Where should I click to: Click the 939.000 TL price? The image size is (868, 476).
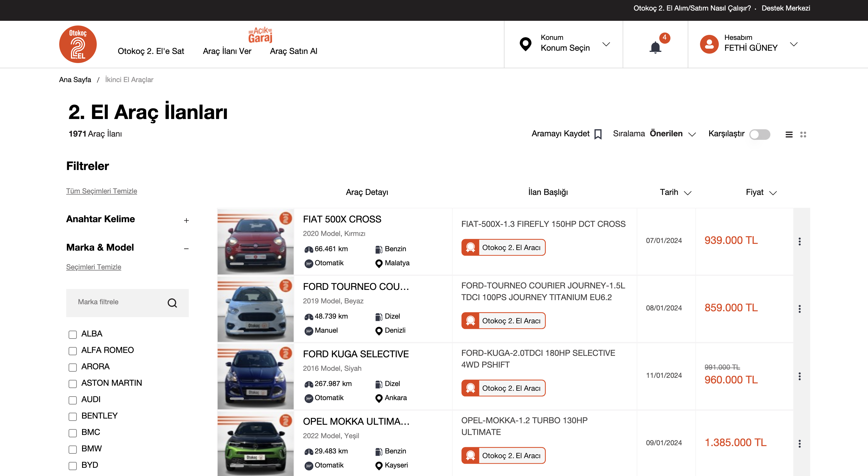coord(731,240)
